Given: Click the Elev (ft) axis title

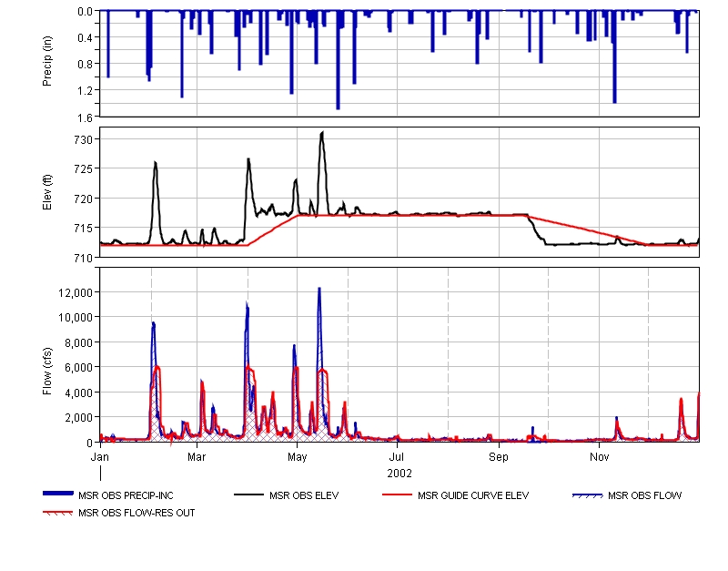Looking at the screenshot, I should tap(48, 192).
